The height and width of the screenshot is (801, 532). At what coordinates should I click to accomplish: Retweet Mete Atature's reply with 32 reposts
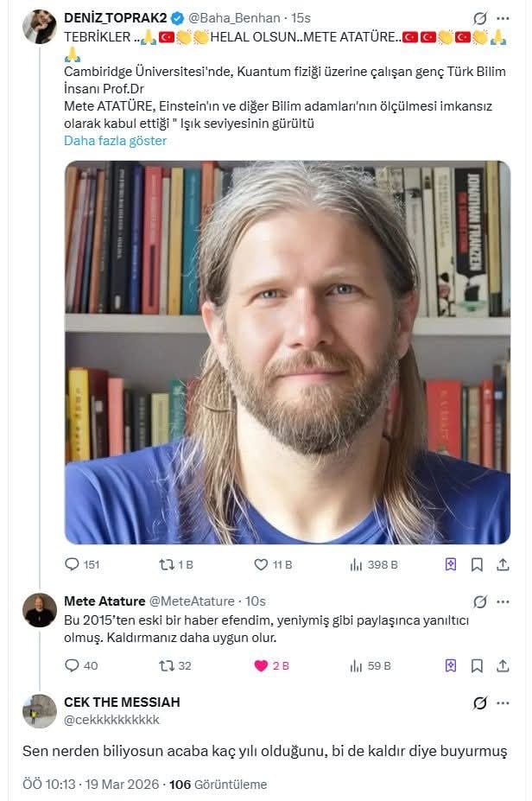(x=167, y=665)
